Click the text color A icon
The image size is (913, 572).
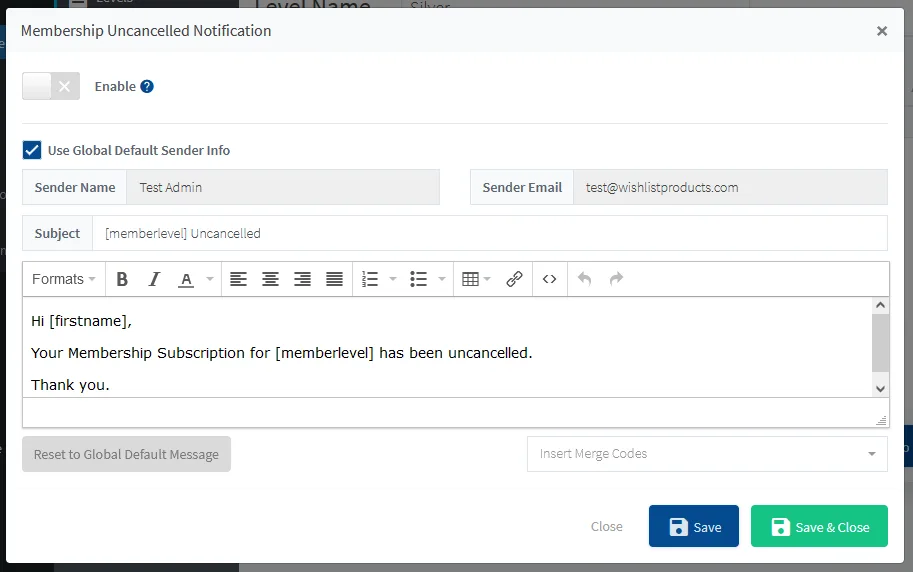pyautogui.click(x=186, y=280)
